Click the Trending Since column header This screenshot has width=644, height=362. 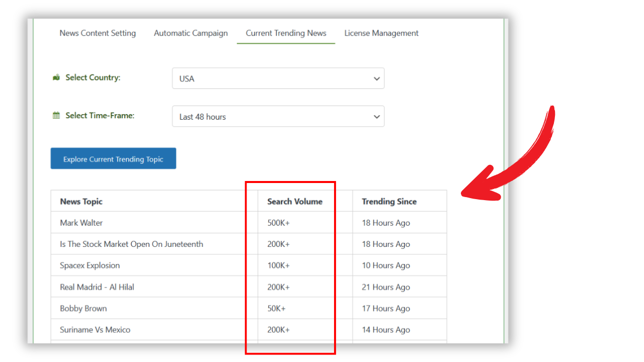point(389,202)
